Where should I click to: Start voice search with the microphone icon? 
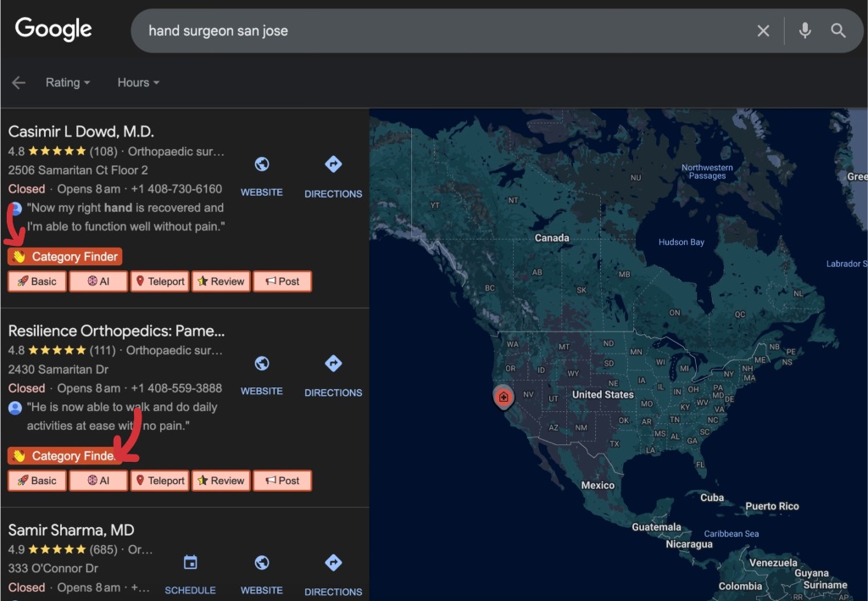[x=805, y=31]
